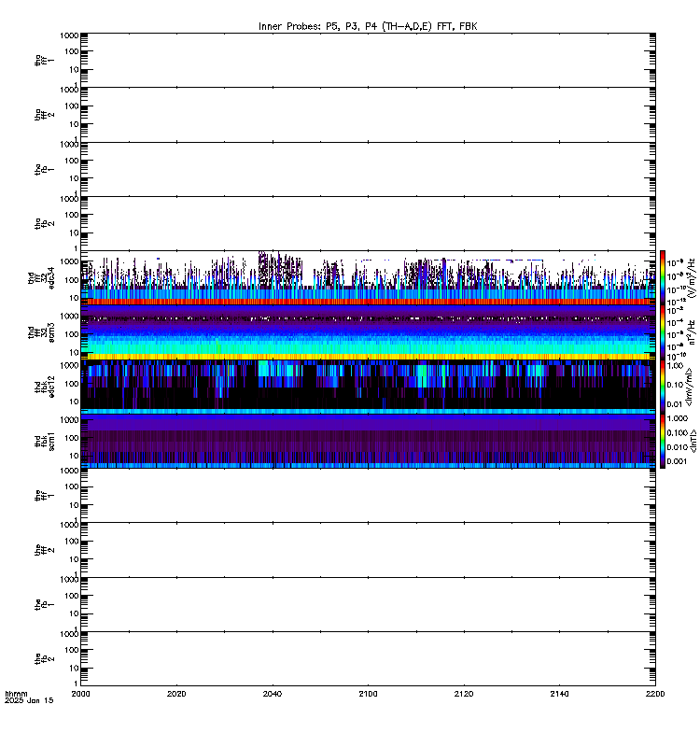Click the 2200 time tick label
This screenshot has width=700, height=747.
pos(655,694)
